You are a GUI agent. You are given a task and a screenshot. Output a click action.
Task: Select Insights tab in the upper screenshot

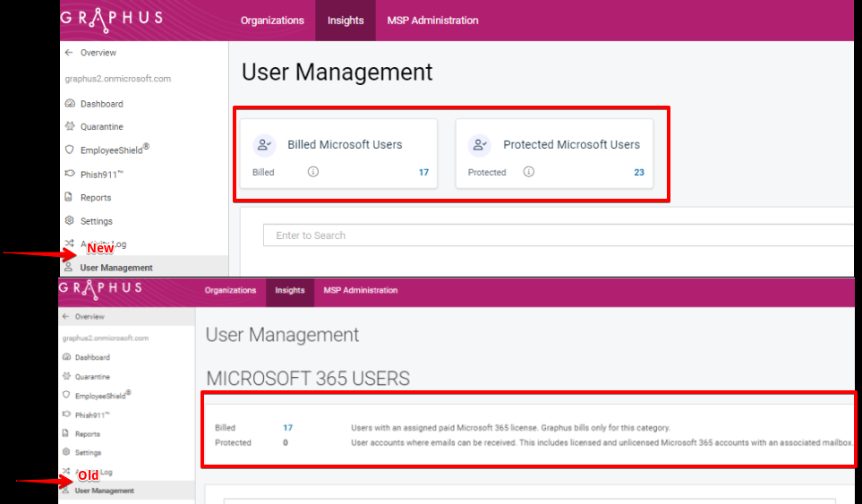click(346, 21)
